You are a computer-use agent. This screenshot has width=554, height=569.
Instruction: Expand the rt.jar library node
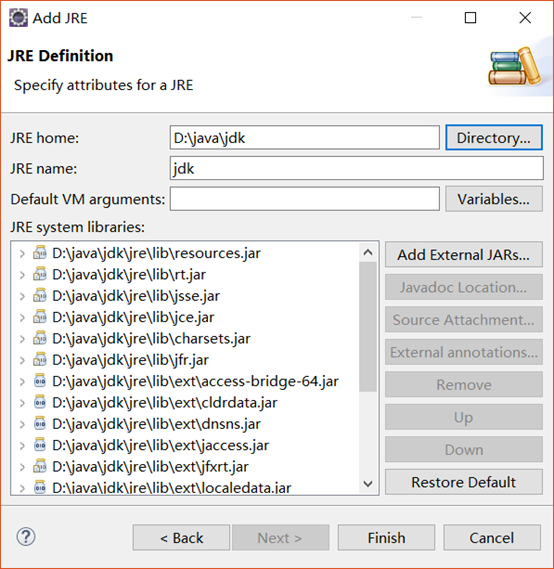click(x=22, y=275)
